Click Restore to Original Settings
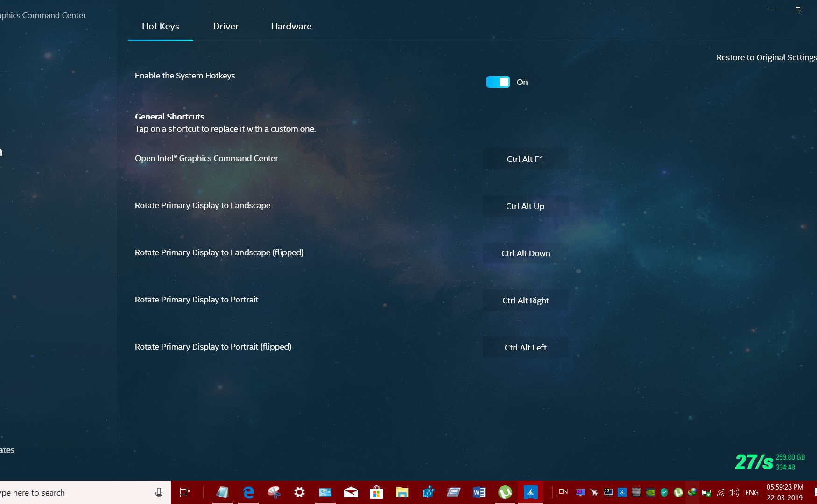Viewport: 817px width, 504px height. 767,57
